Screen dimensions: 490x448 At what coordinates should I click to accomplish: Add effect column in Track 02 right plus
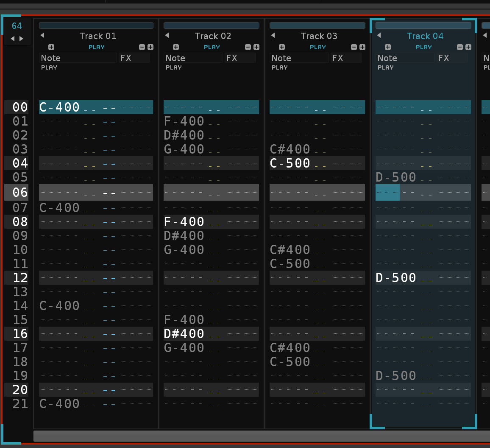[x=256, y=47]
